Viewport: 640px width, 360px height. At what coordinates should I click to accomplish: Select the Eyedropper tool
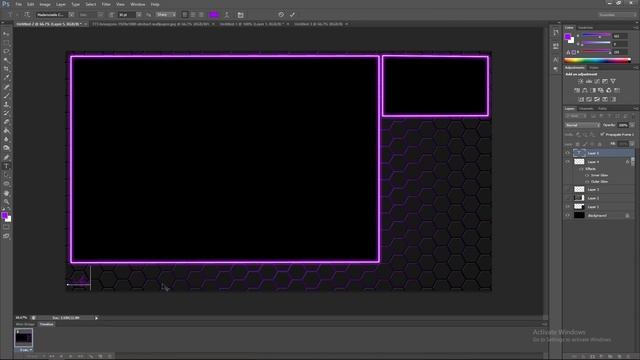pyautogui.click(x=6, y=78)
